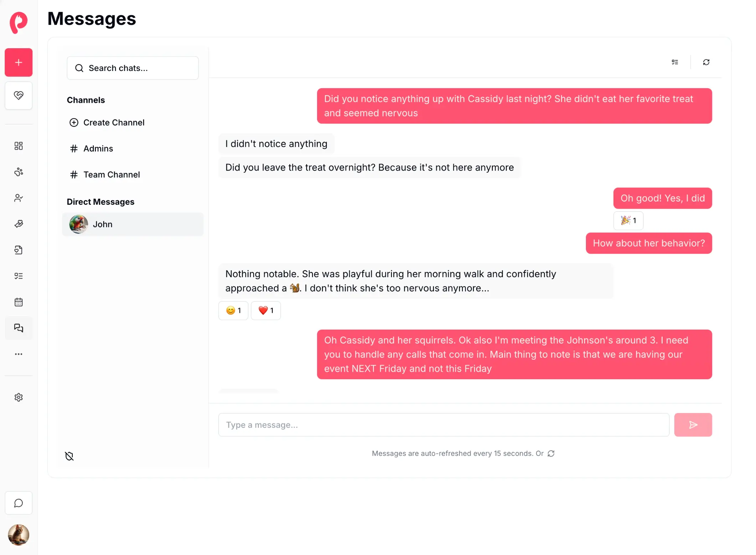Select the Admins channel

(x=98, y=148)
